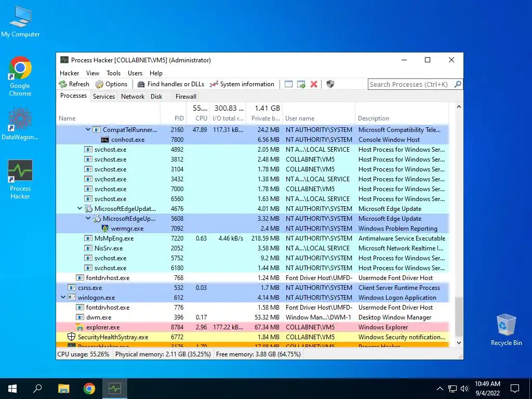Image resolution: width=532 pixels, height=399 pixels.
Task: Click the CPU usage status bar entry
Action: click(84, 354)
